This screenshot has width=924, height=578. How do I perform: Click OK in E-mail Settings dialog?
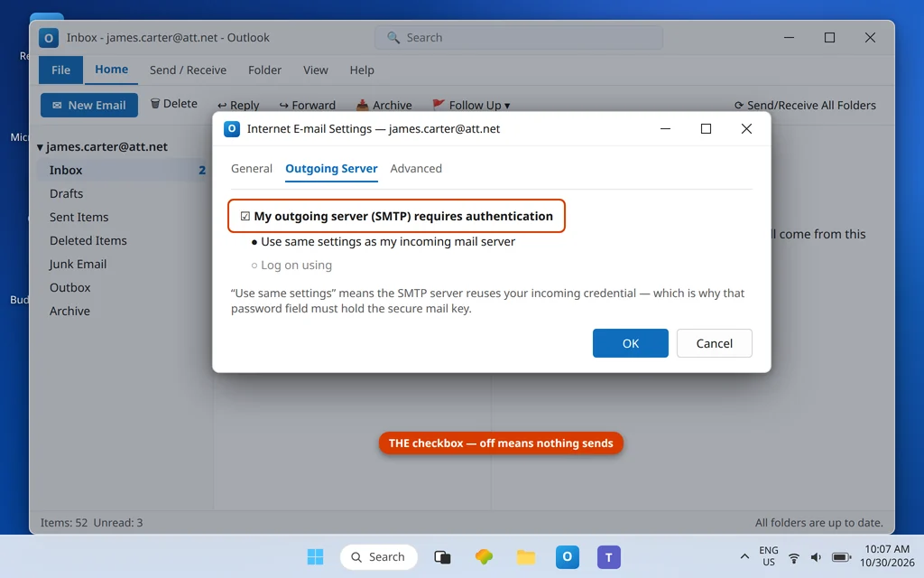pos(631,343)
